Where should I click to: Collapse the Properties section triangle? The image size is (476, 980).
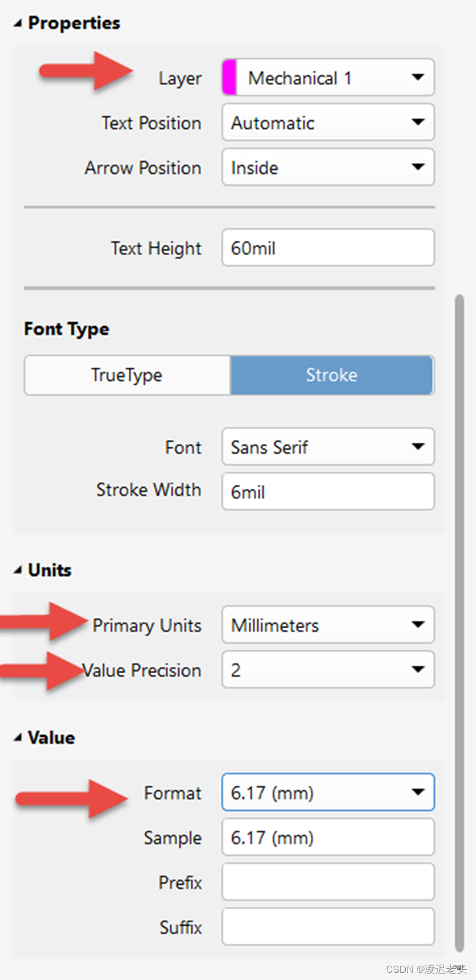coord(18,24)
